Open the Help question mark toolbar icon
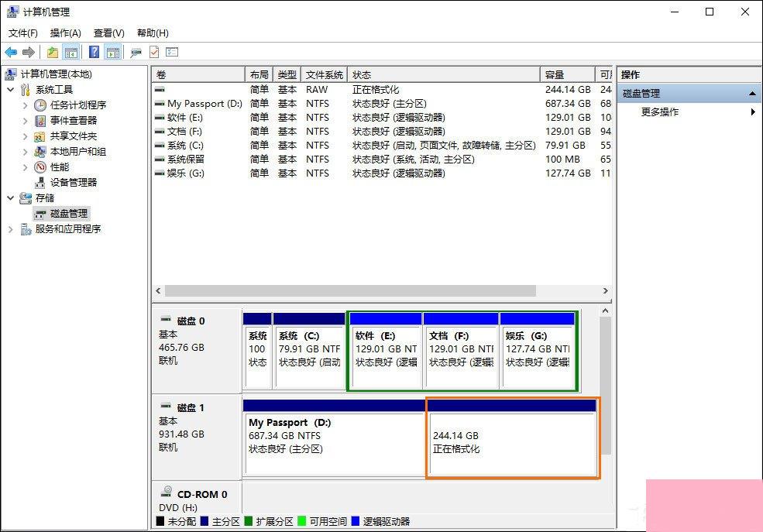The height and width of the screenshot is (532, 763). click(95, 52)
